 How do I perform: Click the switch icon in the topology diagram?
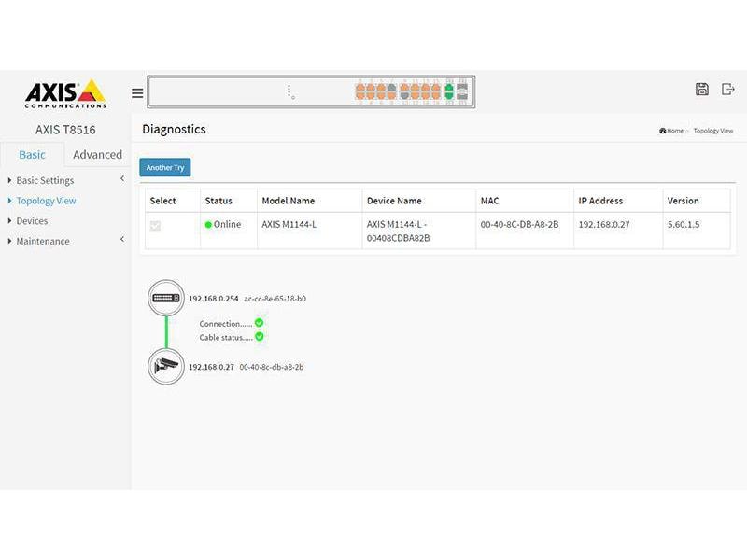coord(165,297)
